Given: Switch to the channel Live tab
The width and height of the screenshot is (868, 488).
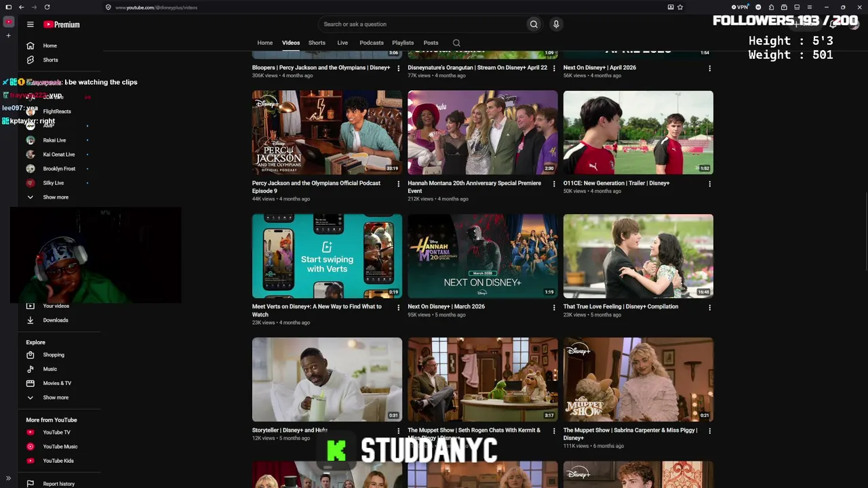Looking at the screenshot, I should click(342, 43).
